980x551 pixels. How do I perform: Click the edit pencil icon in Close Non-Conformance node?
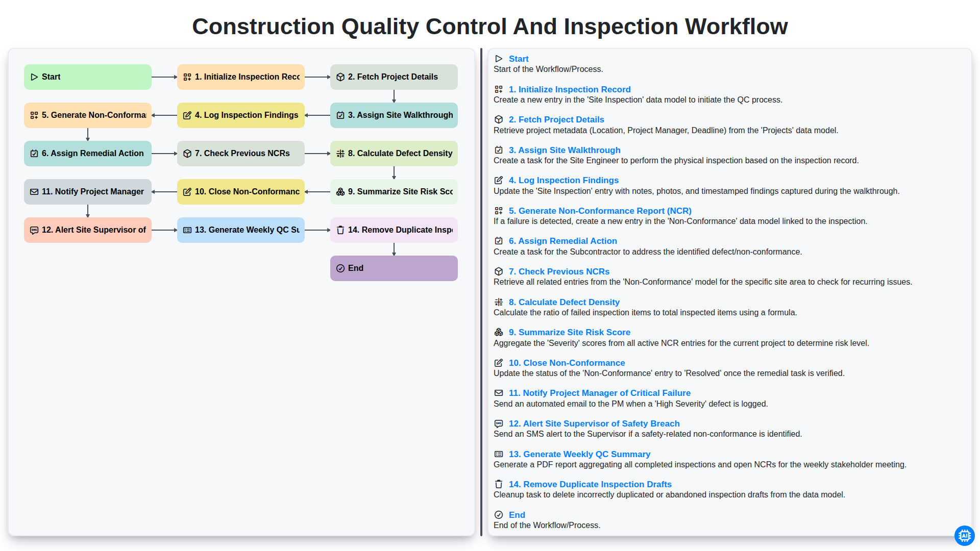pos(187,192)
